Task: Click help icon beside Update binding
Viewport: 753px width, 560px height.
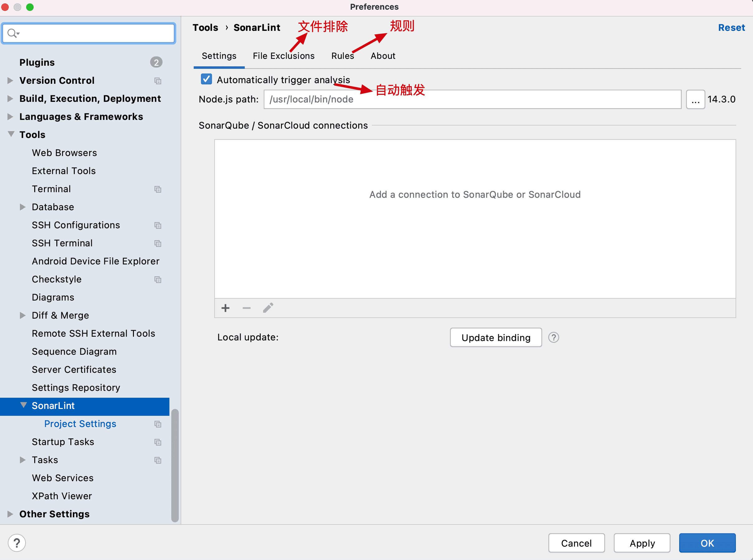Action: 553,337
